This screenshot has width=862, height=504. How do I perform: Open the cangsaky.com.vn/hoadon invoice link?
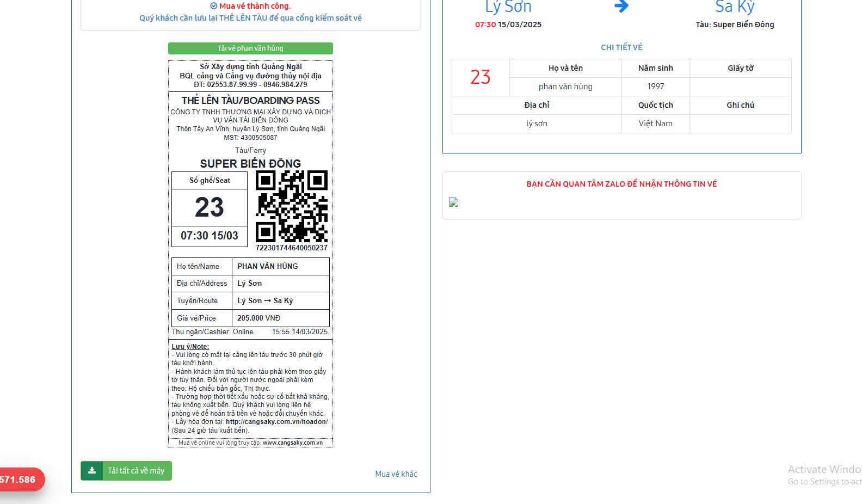point(276,422)
